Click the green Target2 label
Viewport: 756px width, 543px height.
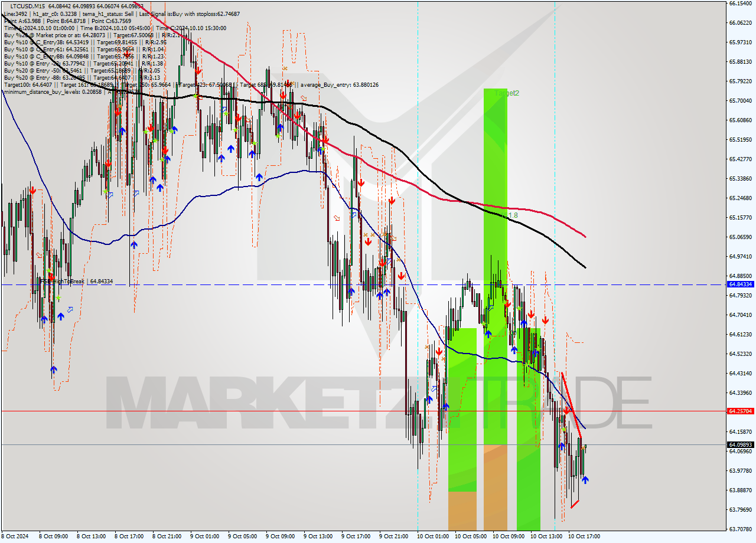(x=507, y=93)
